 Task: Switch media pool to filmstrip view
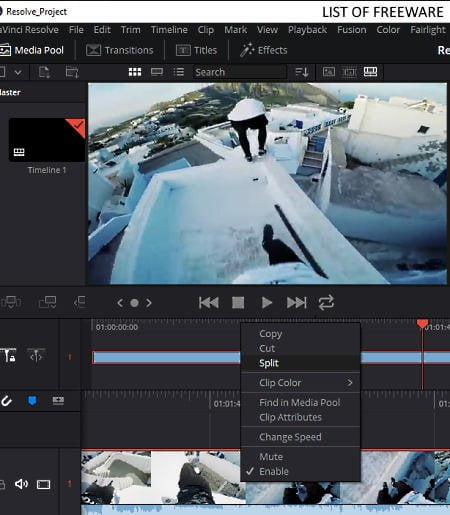157,72
